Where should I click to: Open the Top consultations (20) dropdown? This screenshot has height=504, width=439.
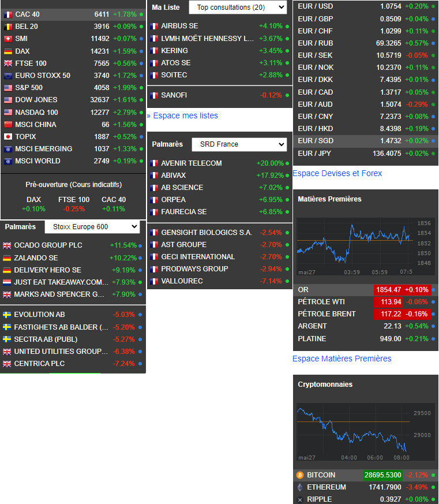[238, 8]
